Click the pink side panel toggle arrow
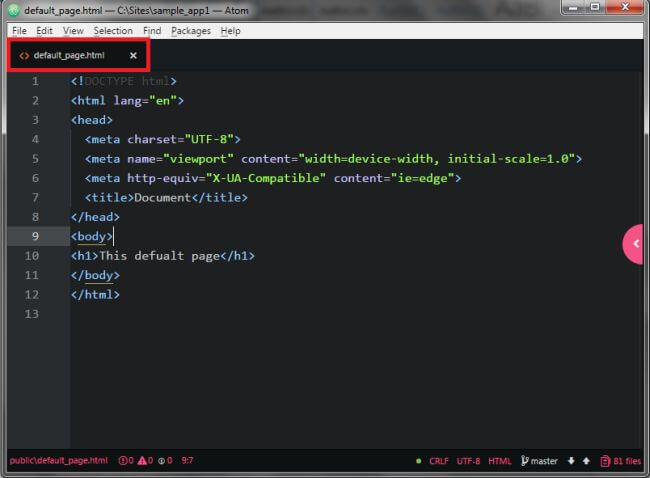The width and height of the screenshot is (650, 478). [x=634, y=244]
